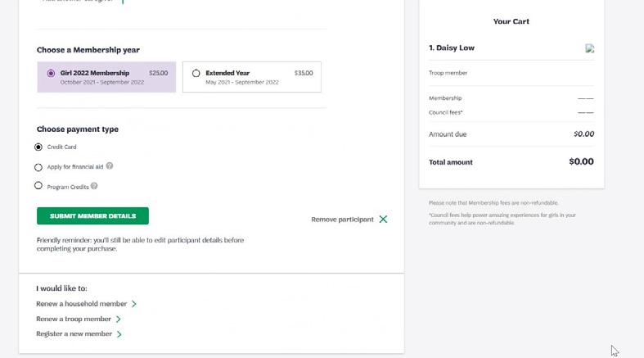Image resolution: width=644 pixels, height=358 pixels.
Task: Select the Extended Year radio button
Action: tap(196, 73)
